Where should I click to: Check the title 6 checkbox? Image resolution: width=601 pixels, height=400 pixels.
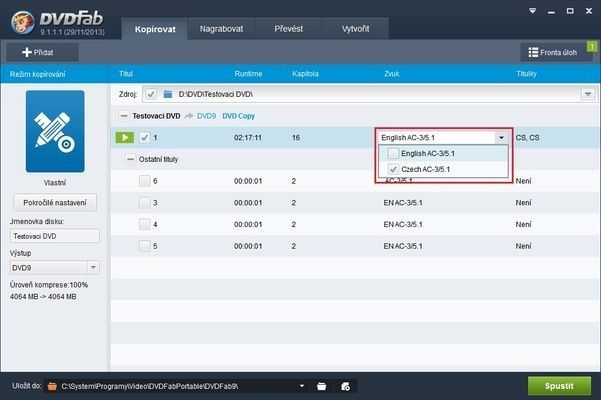click(145, 181)
